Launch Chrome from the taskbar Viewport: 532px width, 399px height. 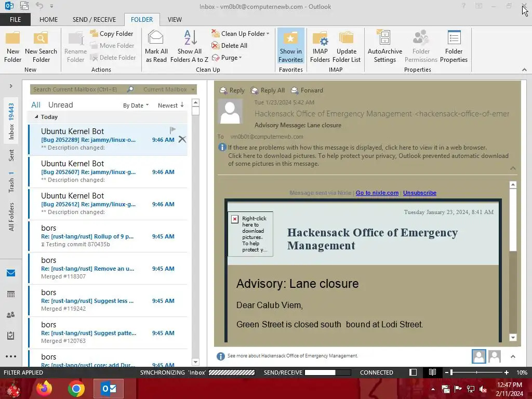(x=76, y=389)
